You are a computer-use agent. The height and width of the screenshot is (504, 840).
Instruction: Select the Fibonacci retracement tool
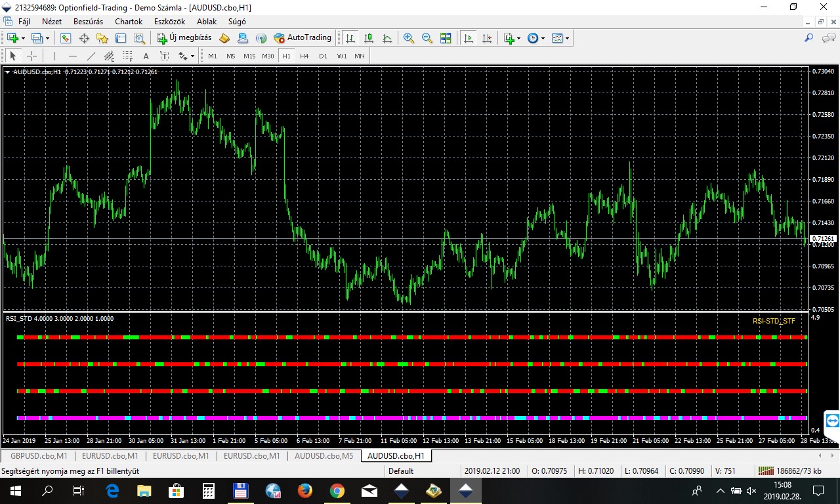coord(128,56)
